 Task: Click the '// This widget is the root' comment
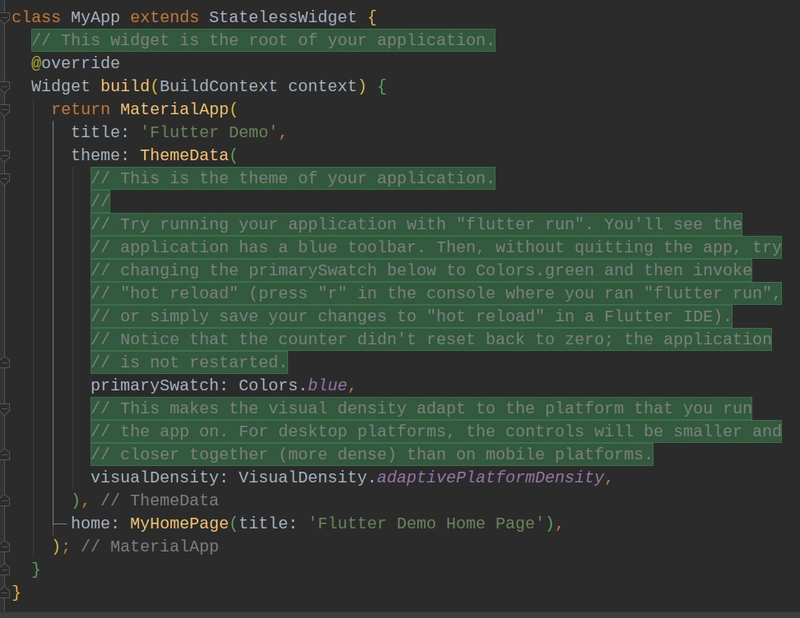pos(263,40)
